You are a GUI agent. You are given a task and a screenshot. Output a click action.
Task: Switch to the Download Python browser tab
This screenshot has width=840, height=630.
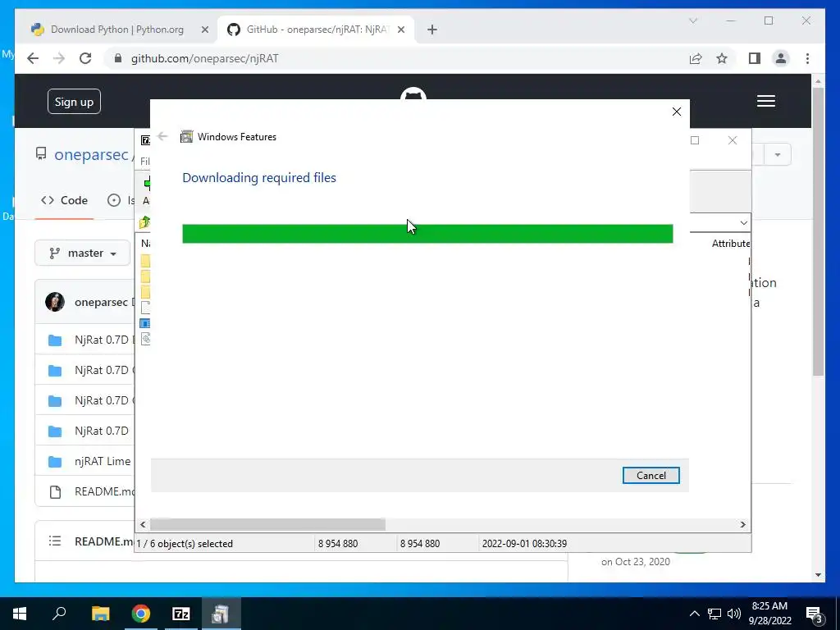116,30
